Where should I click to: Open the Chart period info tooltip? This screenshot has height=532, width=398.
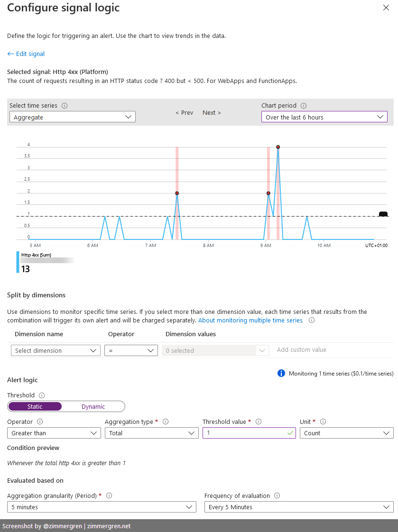click(303, 105)
